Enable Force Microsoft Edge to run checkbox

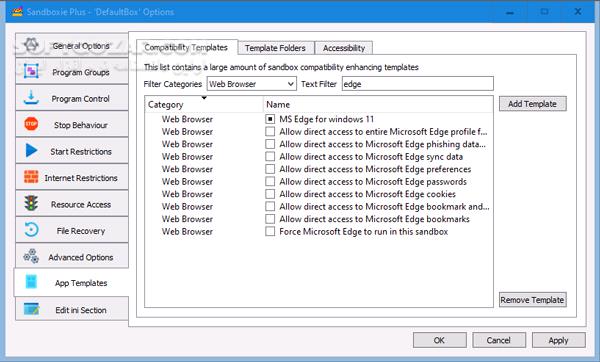point(270,232)
